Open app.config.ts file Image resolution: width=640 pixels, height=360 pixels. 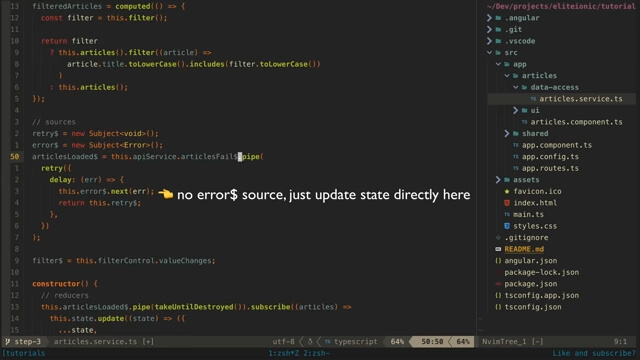(x=550, y=156)
